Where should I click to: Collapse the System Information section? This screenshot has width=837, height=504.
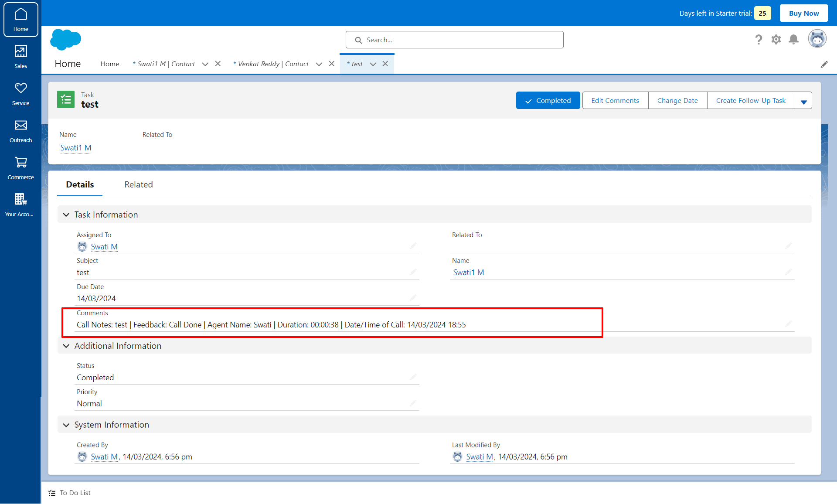tap(66, 425)
